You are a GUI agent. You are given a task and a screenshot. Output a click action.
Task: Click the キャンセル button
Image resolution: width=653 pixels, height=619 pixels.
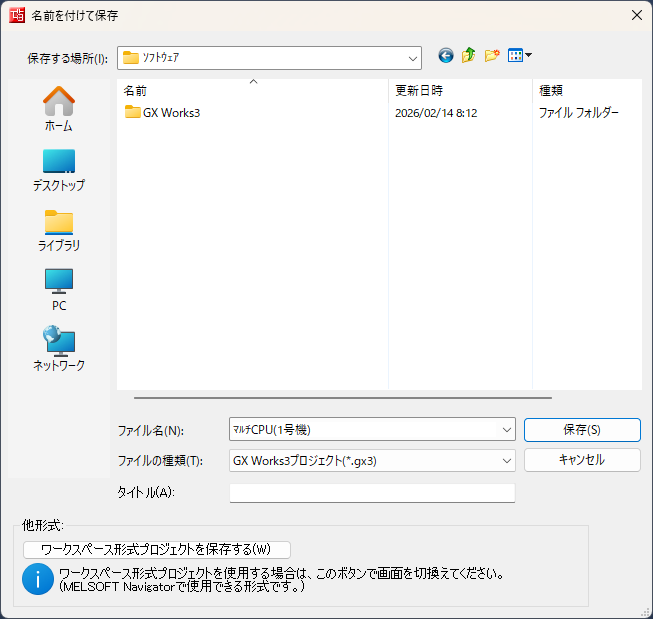pyautogui.click(x=582, y=460)
